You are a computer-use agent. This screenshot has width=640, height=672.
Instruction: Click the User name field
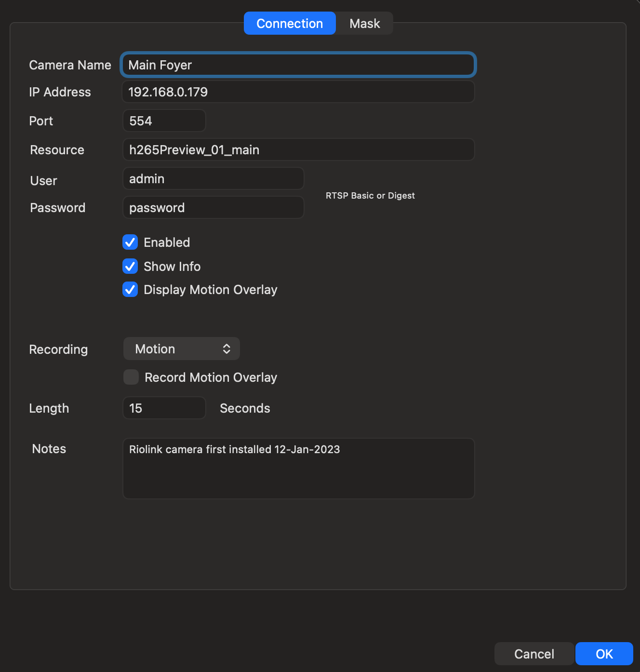tap(213, 178)
